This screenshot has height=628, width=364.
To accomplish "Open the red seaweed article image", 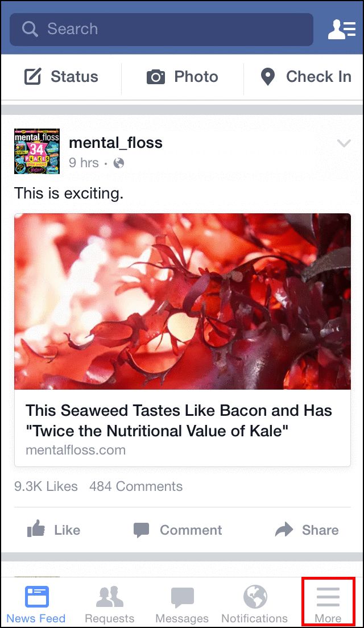I will [x=182, y=301].
